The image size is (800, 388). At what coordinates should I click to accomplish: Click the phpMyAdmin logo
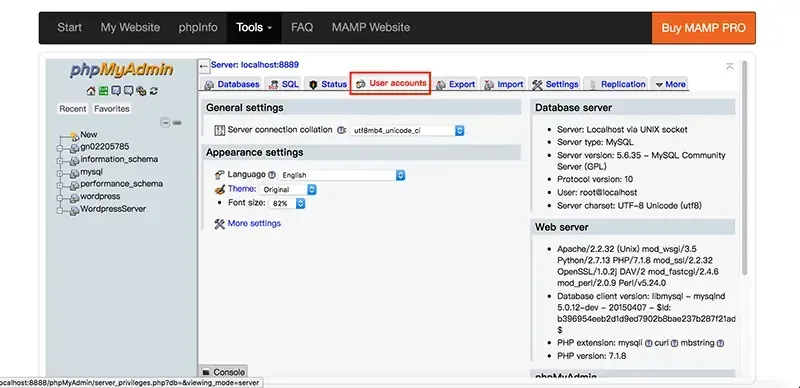tap(121, 70)
